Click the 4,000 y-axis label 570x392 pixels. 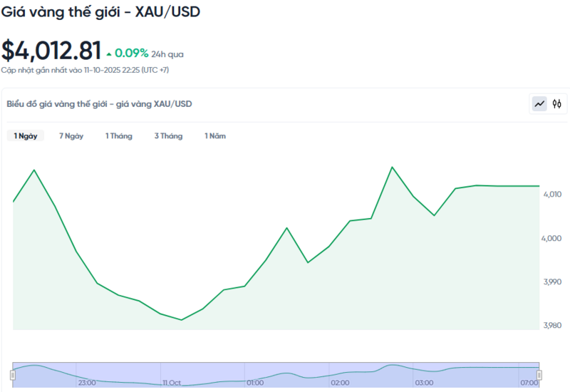pos(553,238)
